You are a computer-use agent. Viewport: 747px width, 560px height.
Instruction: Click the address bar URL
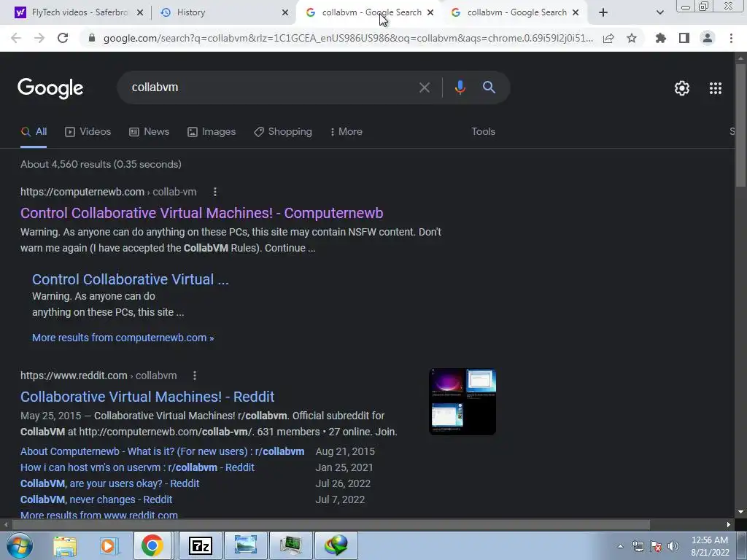click(348, 38)
